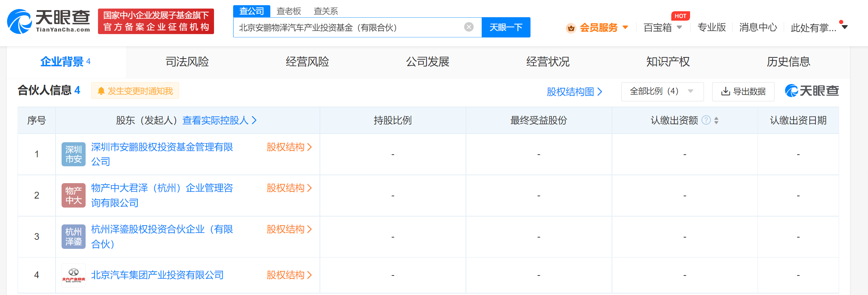Viewport: 868px width, 295px height.
Task: Open the 股权结构图 link
Action: (x=574, y=92)
